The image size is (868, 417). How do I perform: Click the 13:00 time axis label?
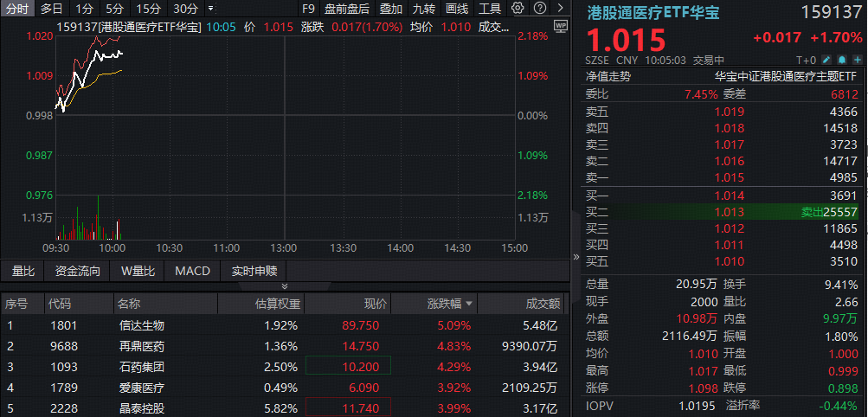tap(284, 247)
